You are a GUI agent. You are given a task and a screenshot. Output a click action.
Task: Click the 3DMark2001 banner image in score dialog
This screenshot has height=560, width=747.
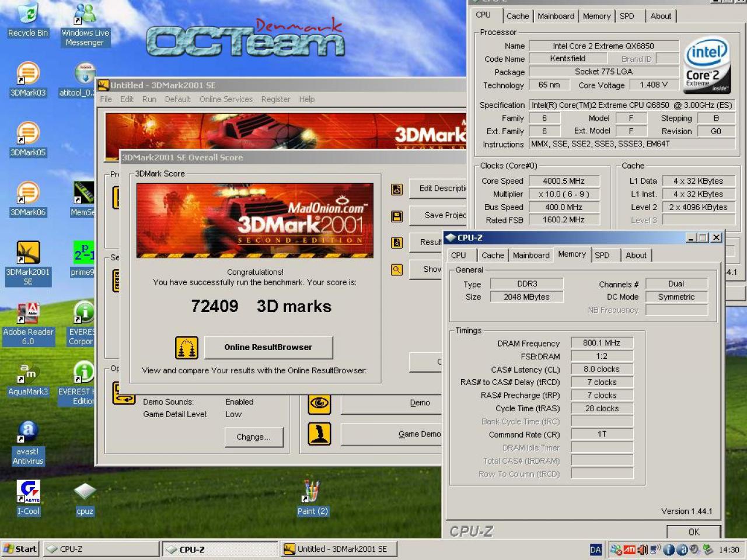coord(255,220)
